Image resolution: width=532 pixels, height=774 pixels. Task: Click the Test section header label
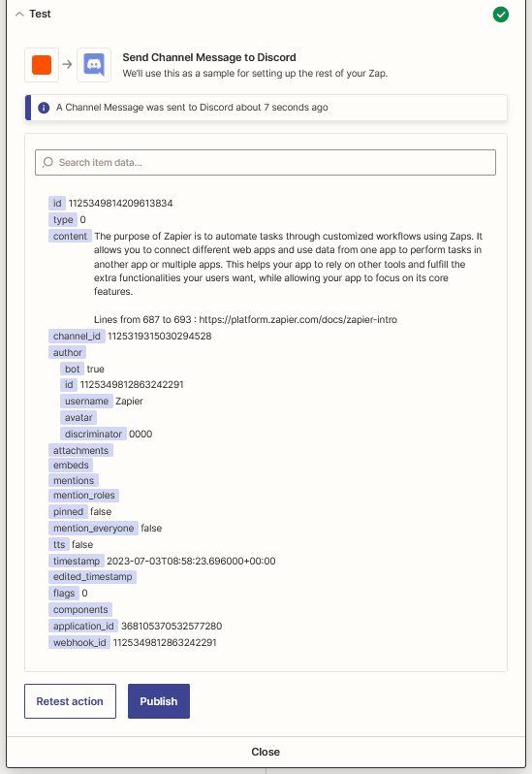point(40,14)
